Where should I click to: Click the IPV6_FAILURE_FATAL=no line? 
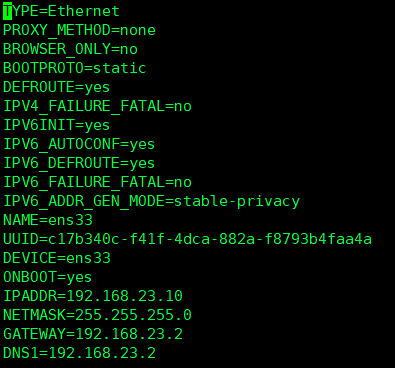pos(97,182)
